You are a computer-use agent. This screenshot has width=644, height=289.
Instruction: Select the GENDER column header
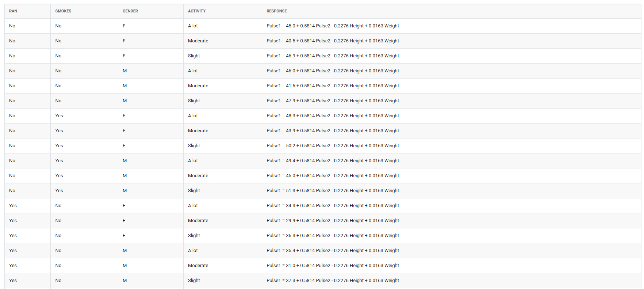(x=130, y=11)
